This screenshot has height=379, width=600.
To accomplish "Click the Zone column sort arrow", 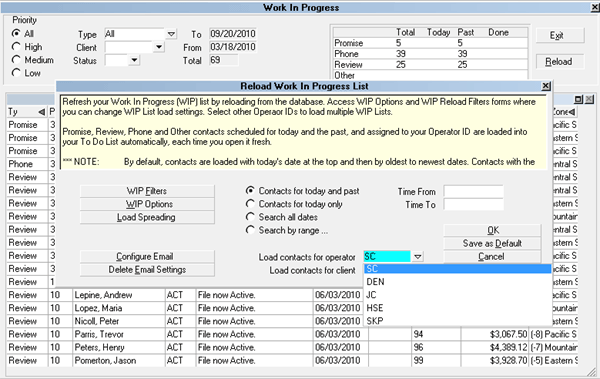I will 572,112.
